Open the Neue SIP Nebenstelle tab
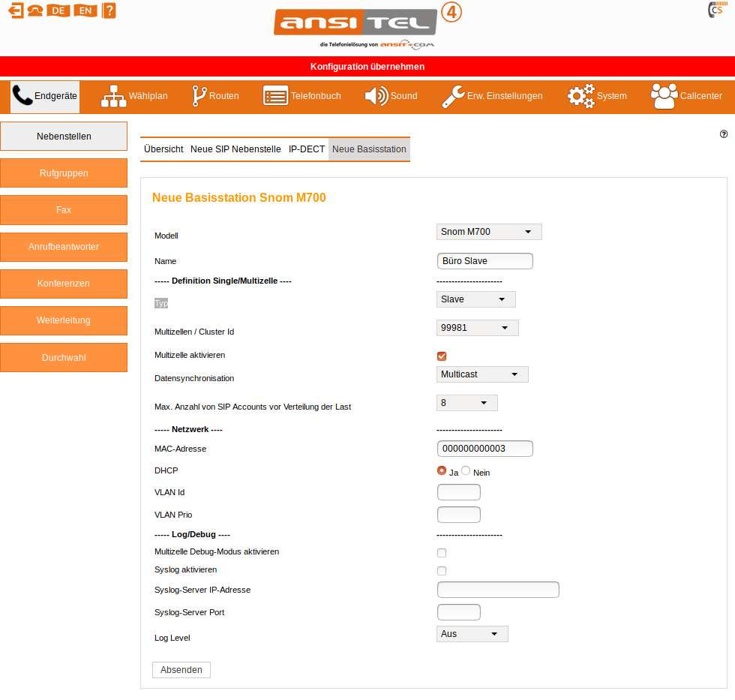 pos(235,149)
